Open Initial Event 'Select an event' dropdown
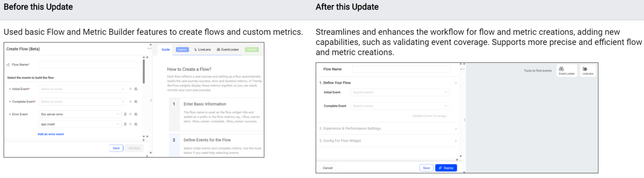The height and width of the screenshot is (178, 644). 82,89
